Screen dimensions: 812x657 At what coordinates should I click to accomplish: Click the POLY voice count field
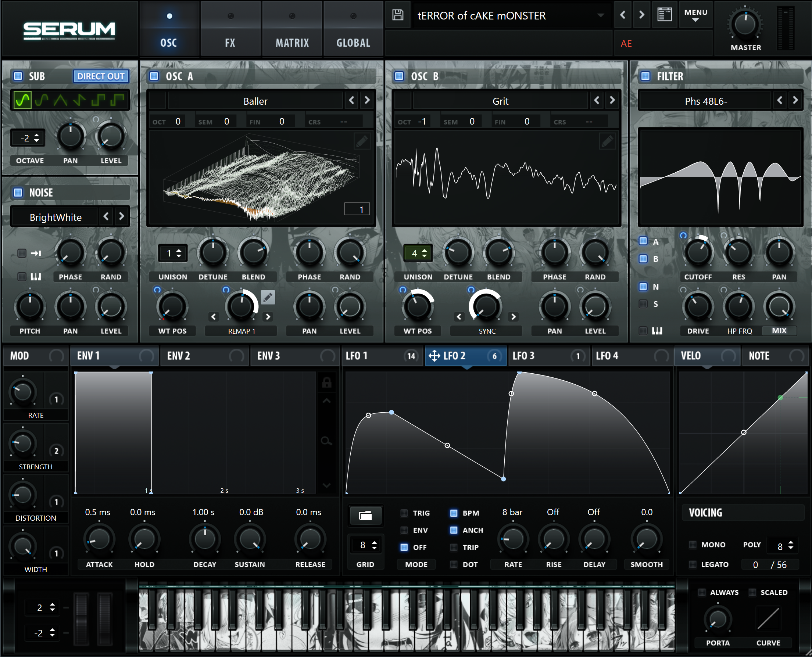(x=783, y=545)
